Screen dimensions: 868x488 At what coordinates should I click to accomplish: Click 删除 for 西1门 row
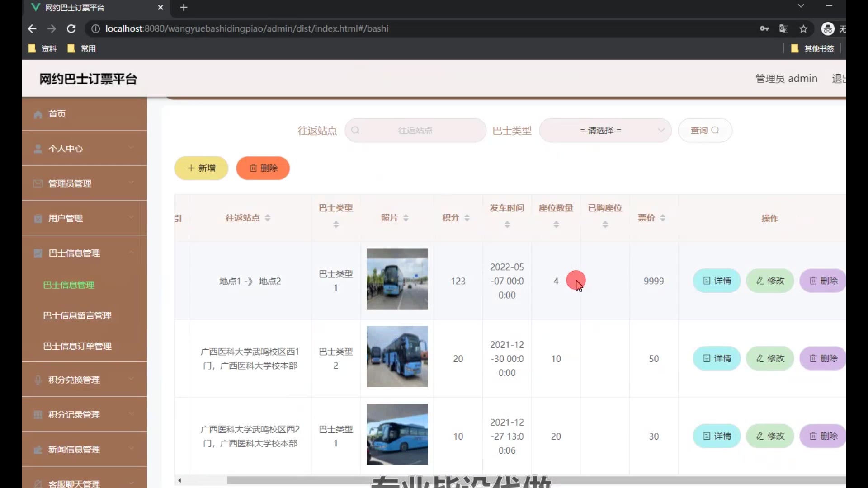(822, 358)
